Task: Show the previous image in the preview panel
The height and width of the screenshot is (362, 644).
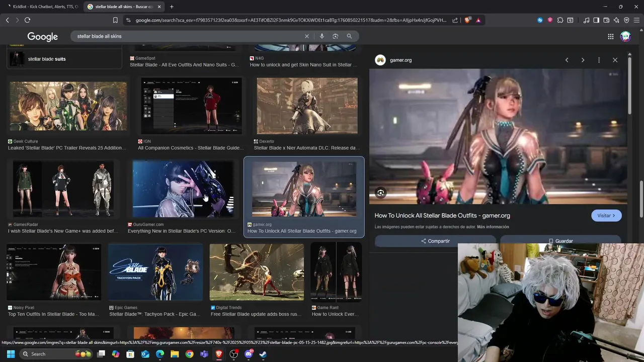Action: [567, 60]
